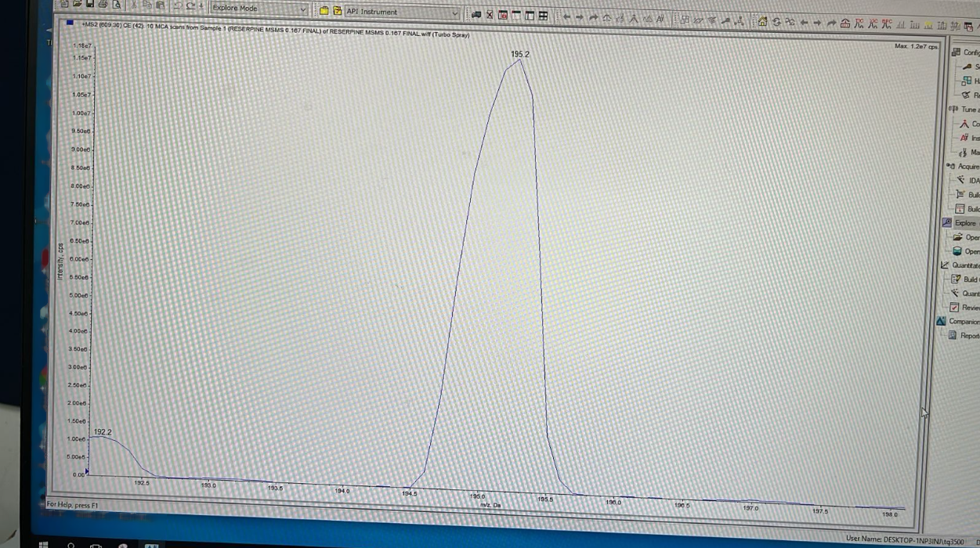The height and width of the screenshot is (548, 980).
Task: Open Print Preview from the toolbar
Action: coord(116,5)
